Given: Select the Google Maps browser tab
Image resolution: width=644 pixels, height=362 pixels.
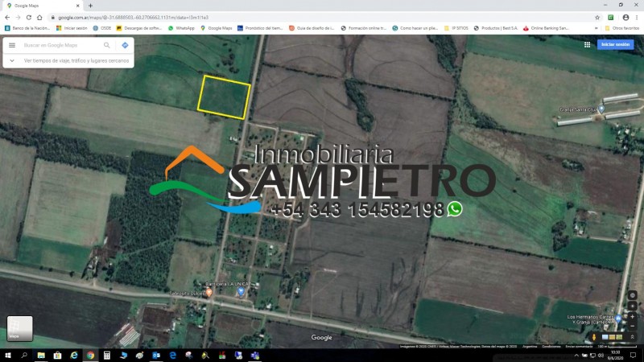Looking at the screenshot, I should point(43,6).
